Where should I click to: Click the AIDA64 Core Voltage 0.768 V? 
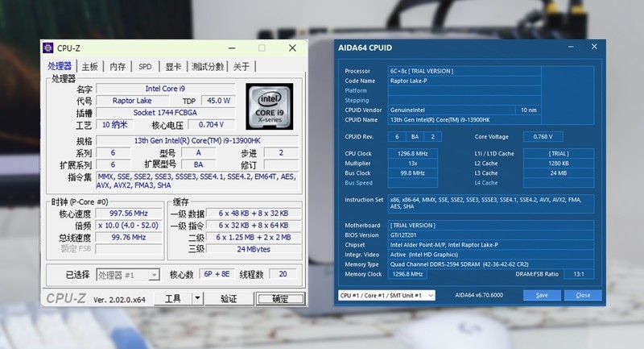(x=543, y=136)
